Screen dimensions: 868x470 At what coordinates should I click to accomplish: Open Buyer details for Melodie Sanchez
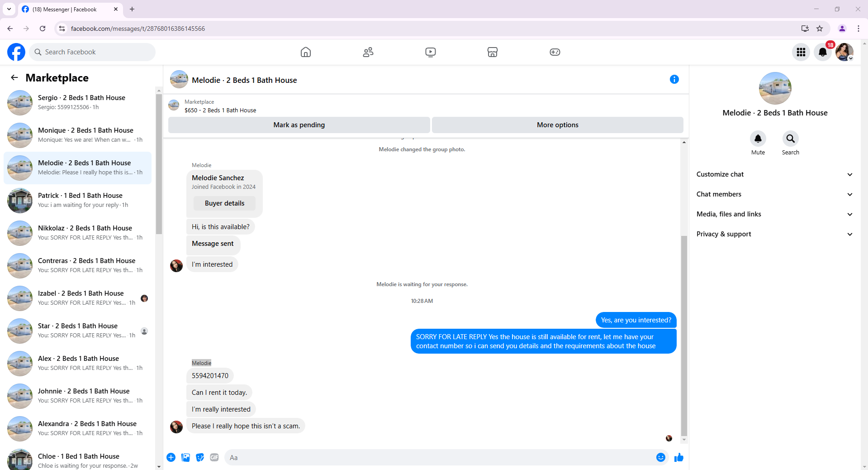224,203
